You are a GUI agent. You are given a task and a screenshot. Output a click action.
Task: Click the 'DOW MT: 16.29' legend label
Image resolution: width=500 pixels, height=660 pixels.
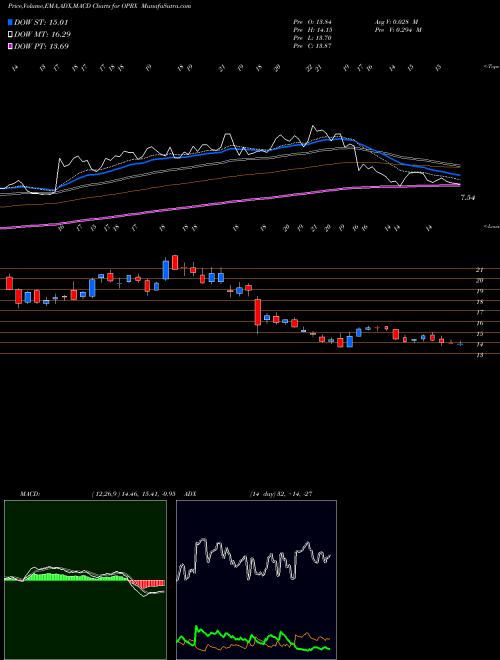(42, 35)
